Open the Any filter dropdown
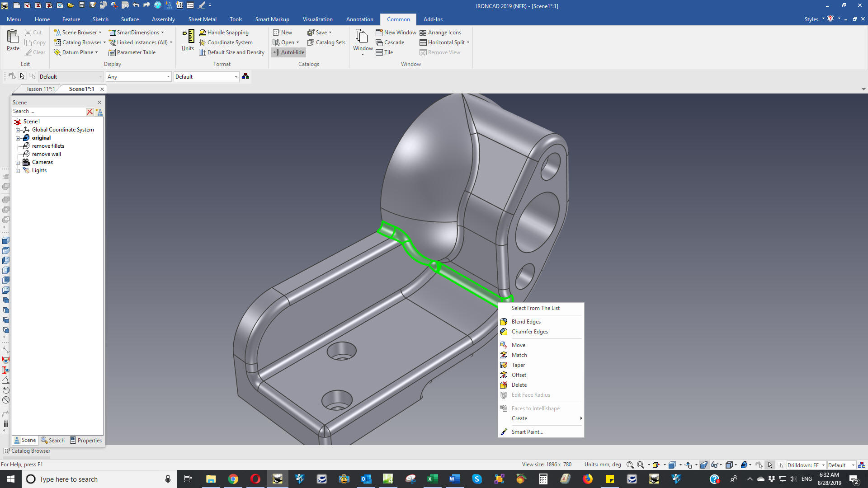Screen dimensions: 868x488 point(168,77)
